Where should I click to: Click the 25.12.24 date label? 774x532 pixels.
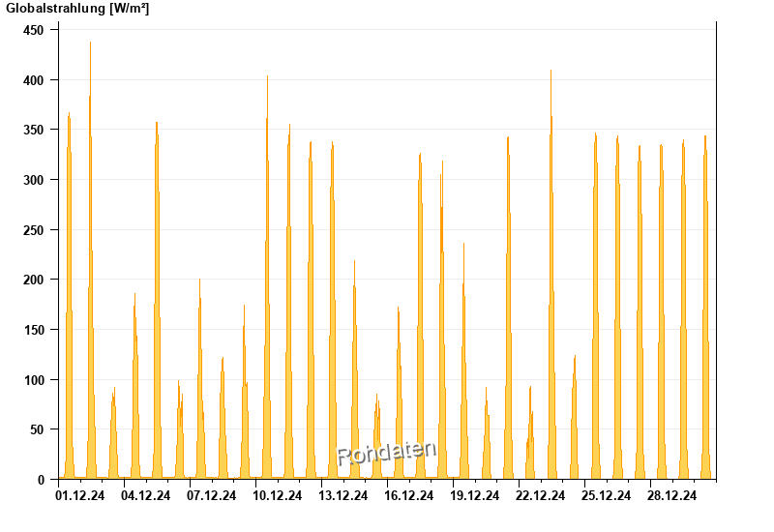coord(606,495)
